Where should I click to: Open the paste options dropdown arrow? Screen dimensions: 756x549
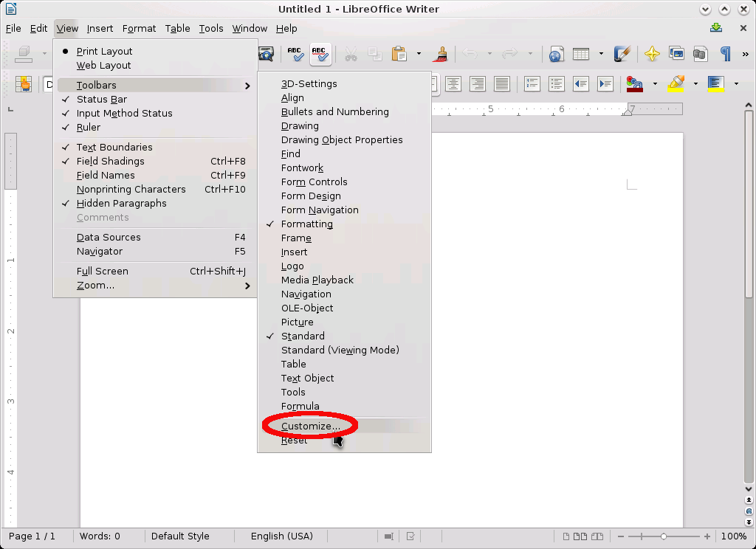[419, 54]
